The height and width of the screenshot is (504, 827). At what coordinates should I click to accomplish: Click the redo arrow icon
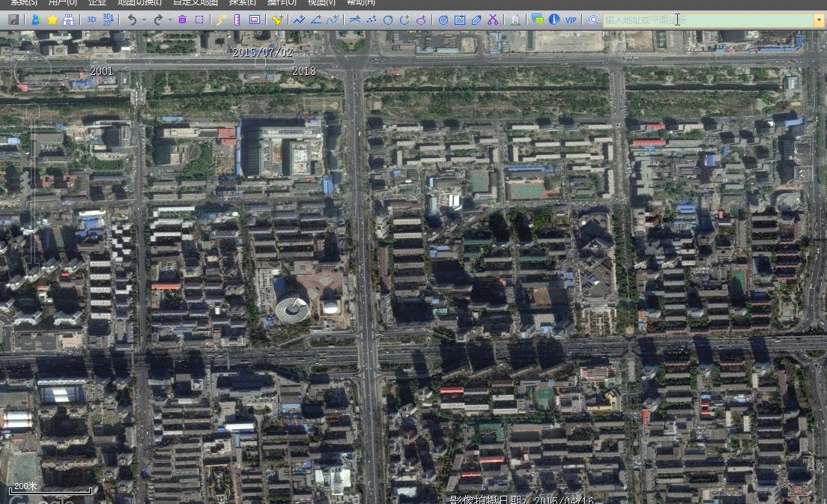tap(158, 20)
